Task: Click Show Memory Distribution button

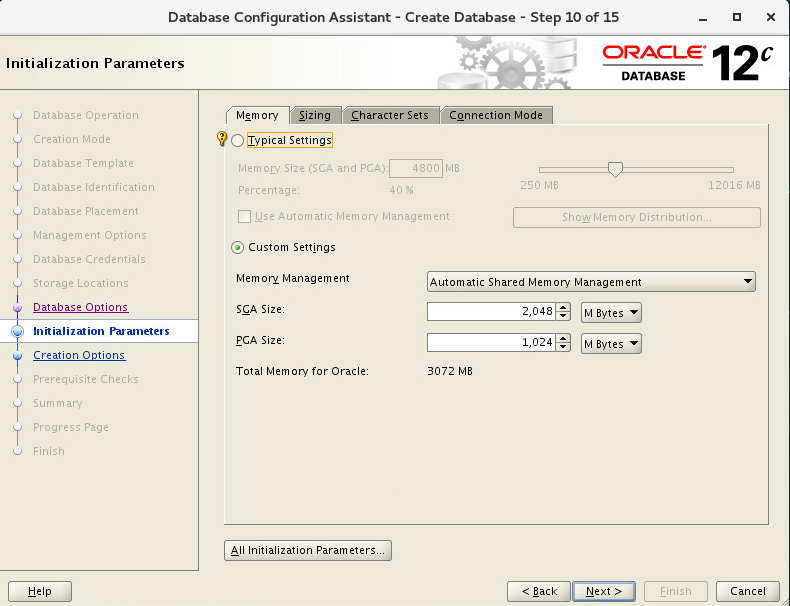Action: coord(637,218)
